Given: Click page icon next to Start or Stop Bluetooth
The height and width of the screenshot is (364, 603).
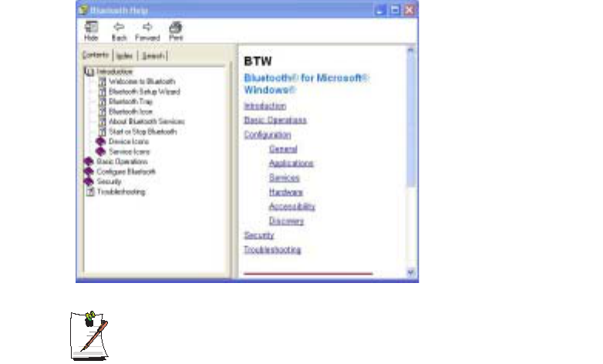Looking at the screenshot, I should click(x=103, y=132).
